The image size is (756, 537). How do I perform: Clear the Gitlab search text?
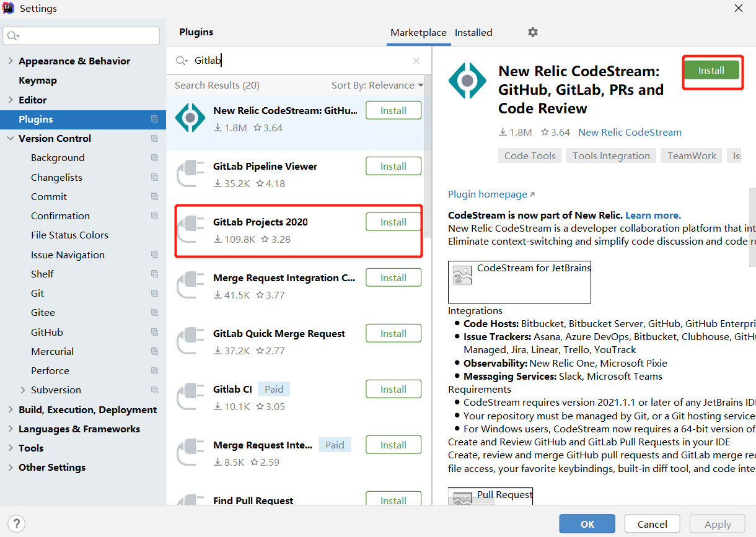416,61
